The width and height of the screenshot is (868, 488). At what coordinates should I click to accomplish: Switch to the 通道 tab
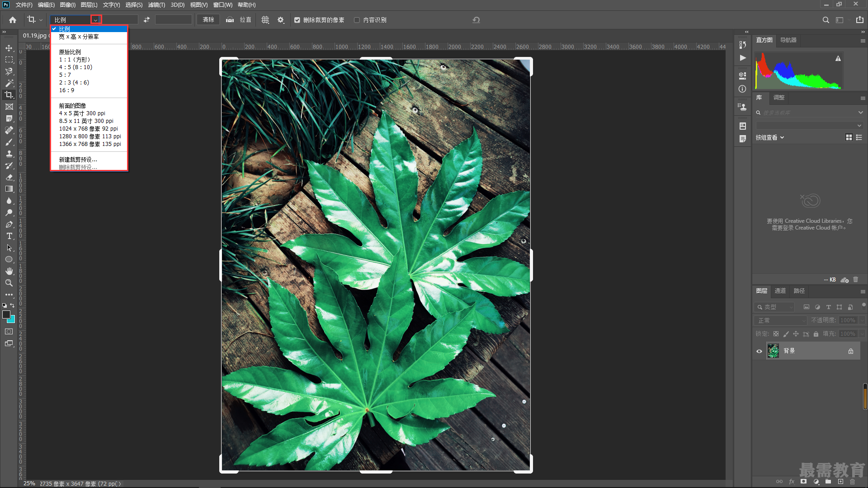[780, 291]
